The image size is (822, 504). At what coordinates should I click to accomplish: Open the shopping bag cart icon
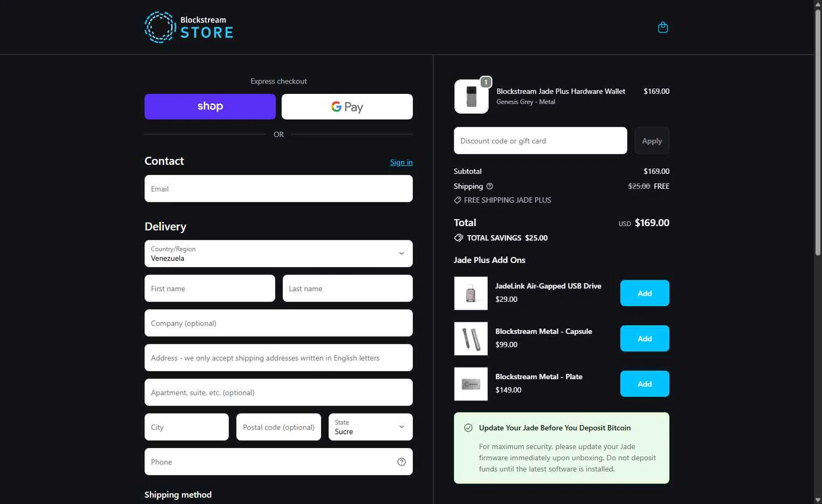click(663, 27)
